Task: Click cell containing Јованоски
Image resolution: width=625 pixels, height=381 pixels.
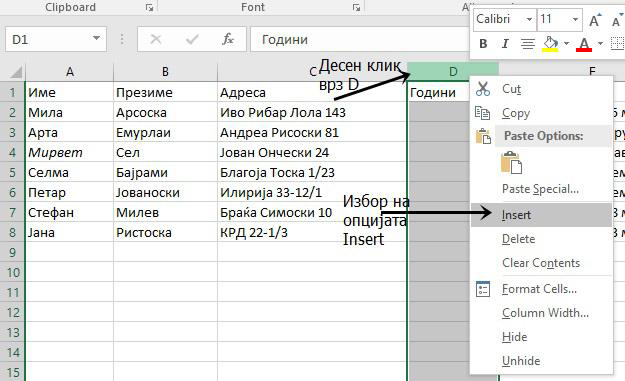Action: pyautogui.click(x=165, y=192)
